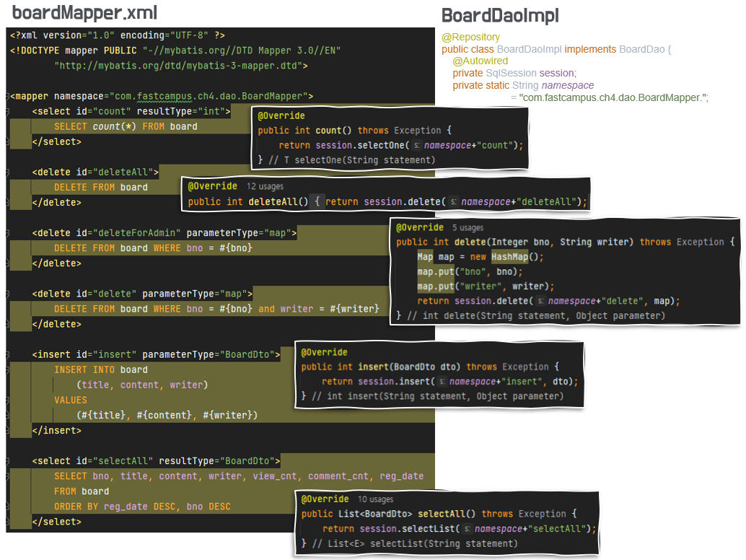
Task: Click the '// T selectOne(String statement)' comment
Action: [x=351, y=160]
